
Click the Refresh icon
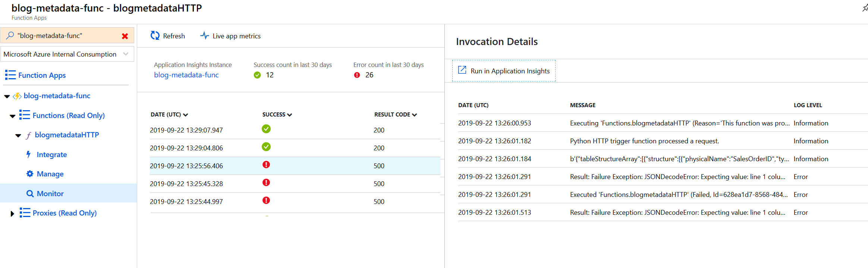[155, 36]
